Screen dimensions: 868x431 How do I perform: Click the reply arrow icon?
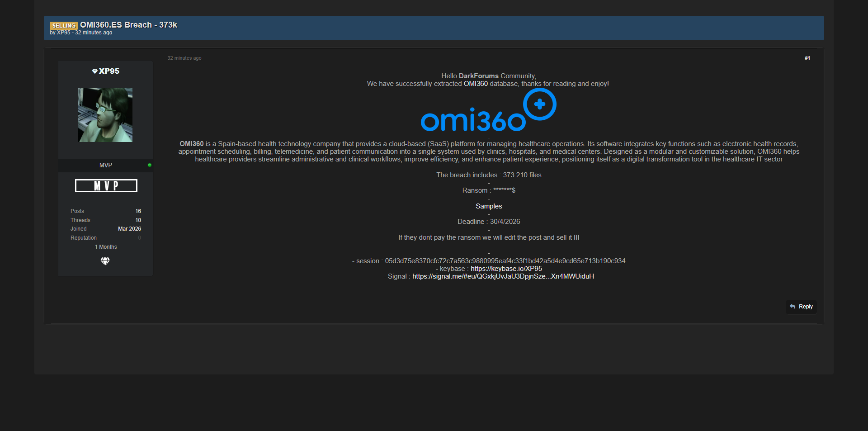(x=793, y=307)
